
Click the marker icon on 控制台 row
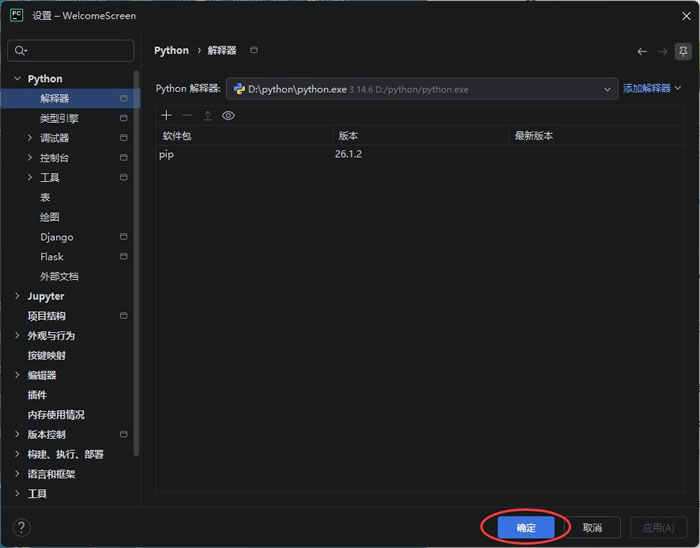[124, 158]
